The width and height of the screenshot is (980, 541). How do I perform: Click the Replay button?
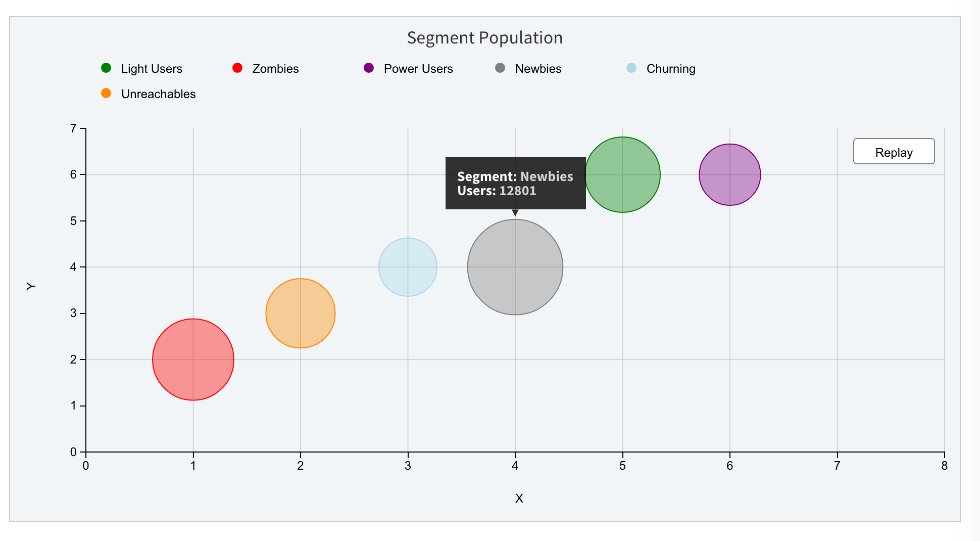[x=894, y=152]
